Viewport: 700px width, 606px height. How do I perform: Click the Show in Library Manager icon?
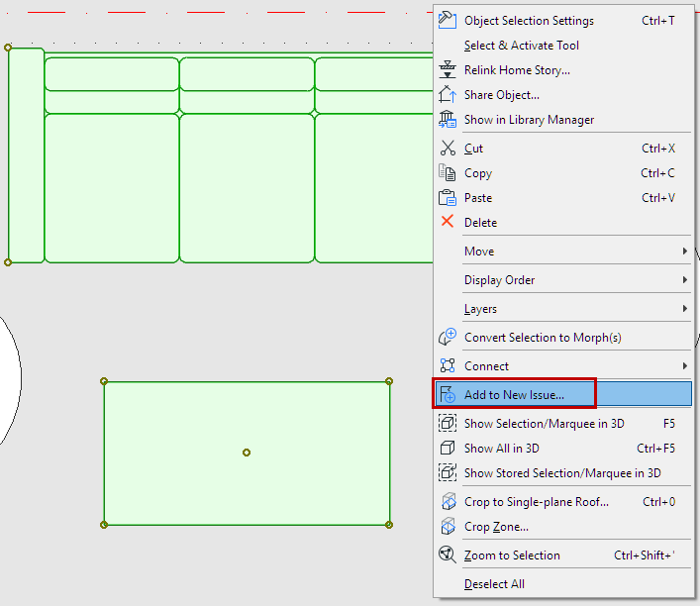point(447,119)
